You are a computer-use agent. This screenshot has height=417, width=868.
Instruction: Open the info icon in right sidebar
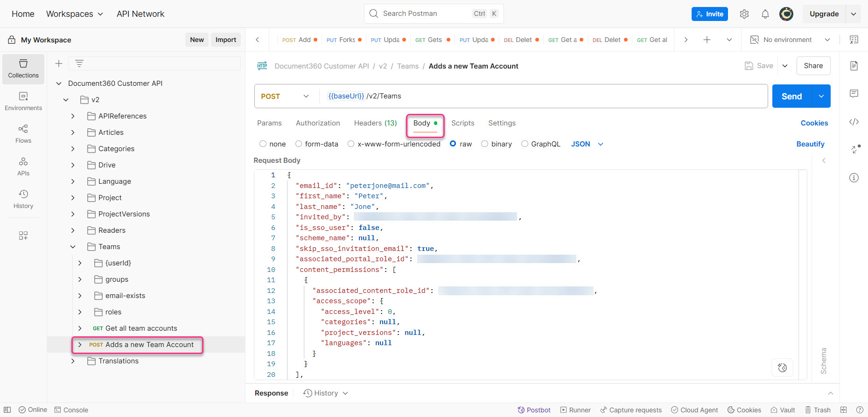point(854,178)
